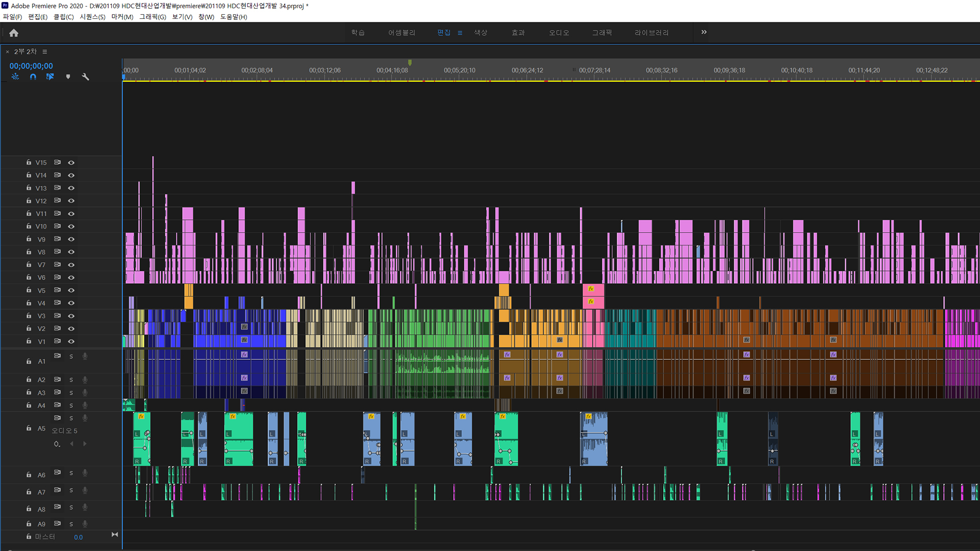Toggle visibility of track V1
The width and height of the screenshot is (980, 551).
coord(71,341)
